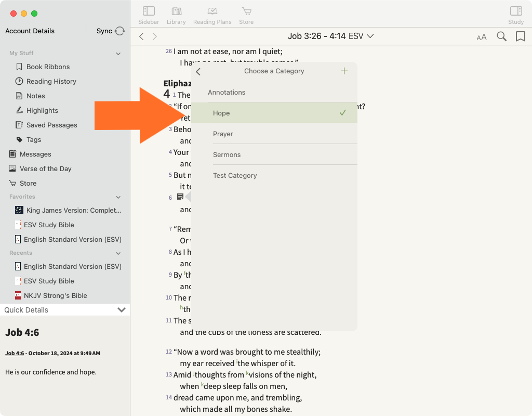Collapse the Quick Details panel
532x416 pixels.
coord(122,310)
